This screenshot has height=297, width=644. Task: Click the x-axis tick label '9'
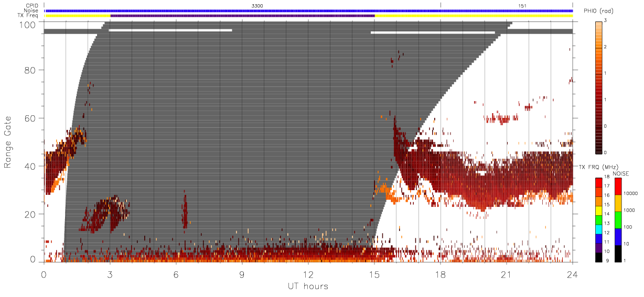tap(242, 274)
